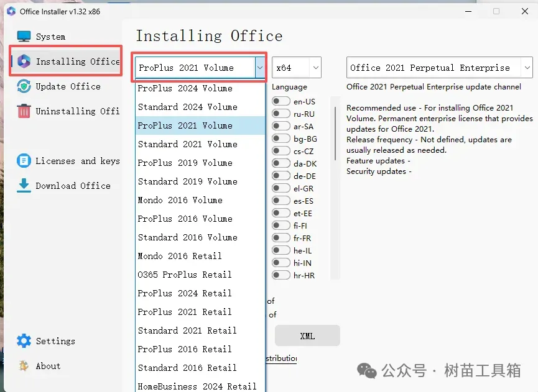Click the partially hidden distribution link
Screen dimensions: 538x392
click(281, 358)
